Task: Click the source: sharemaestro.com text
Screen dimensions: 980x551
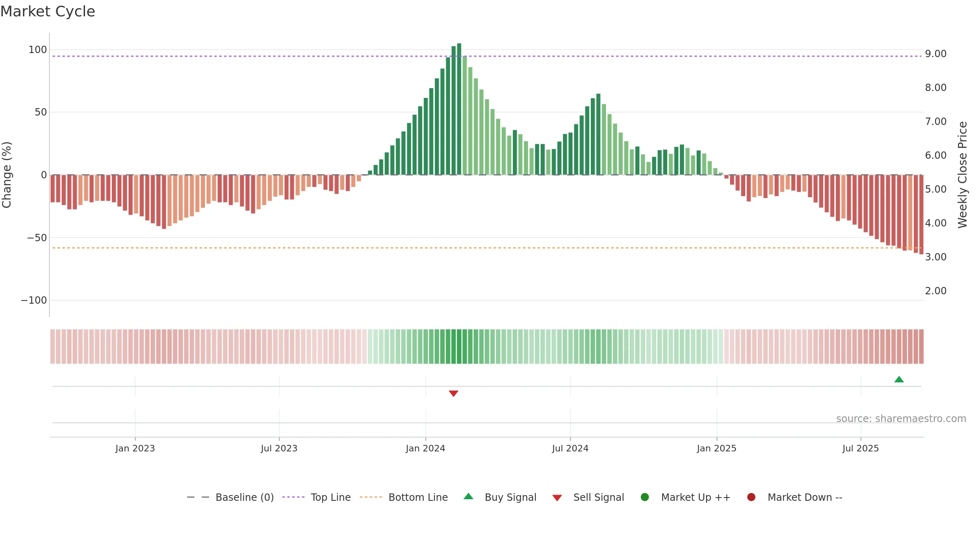Action: pos(901,418)
